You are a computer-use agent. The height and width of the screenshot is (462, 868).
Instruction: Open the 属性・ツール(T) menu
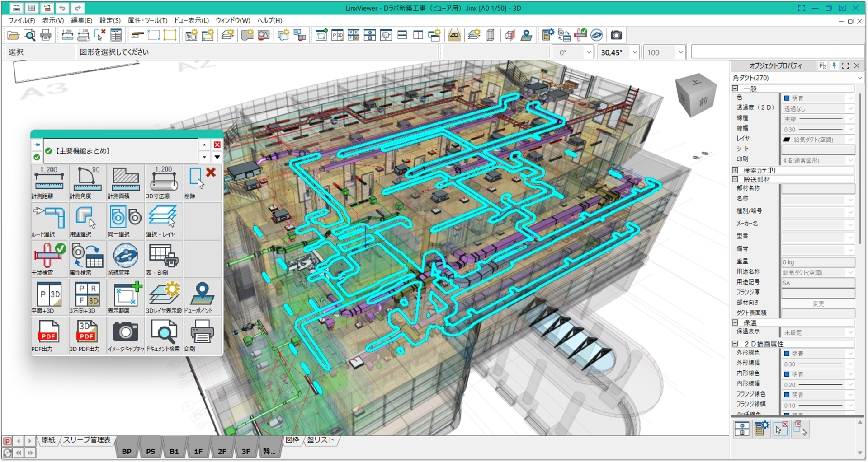click(x=147, y=20)
